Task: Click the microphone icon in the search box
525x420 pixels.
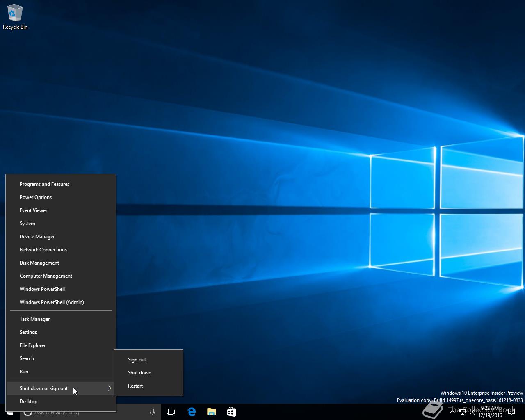Action: coord(152,412)
